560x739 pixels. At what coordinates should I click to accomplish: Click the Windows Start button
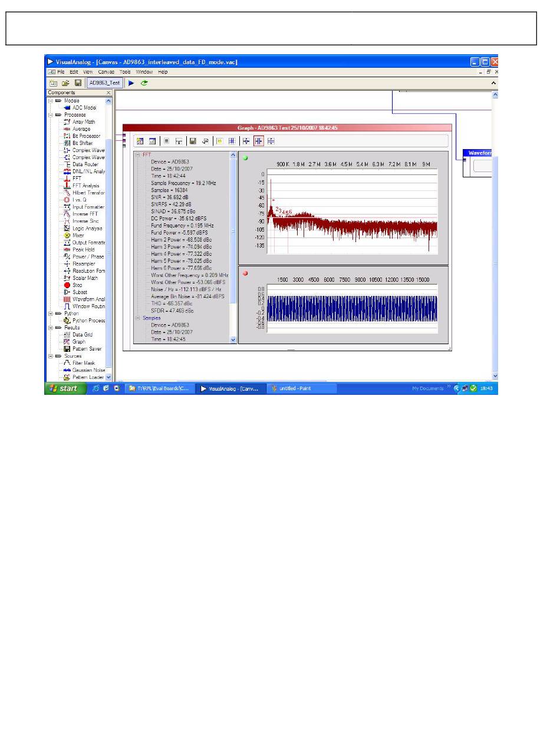click(x=65, y=388)
